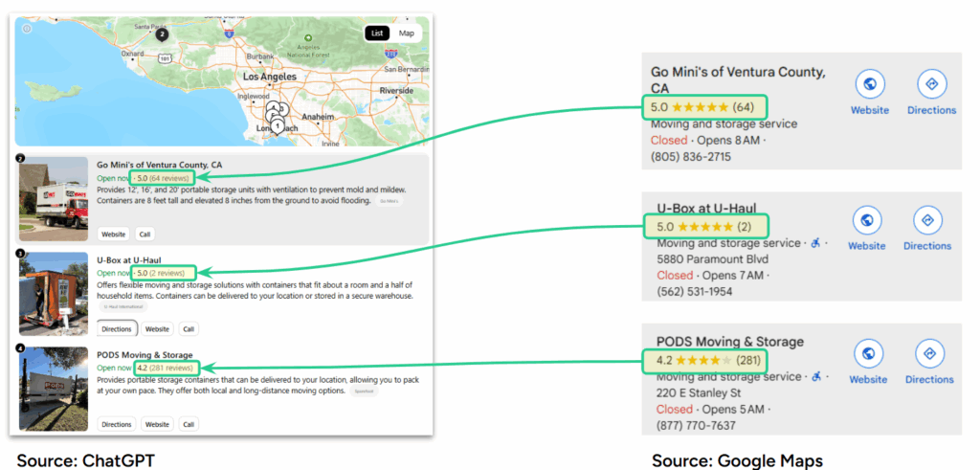980x470 pixels.
Task: Click 'Opens 5 AM' hours for PODS
Action: point(734,410)
